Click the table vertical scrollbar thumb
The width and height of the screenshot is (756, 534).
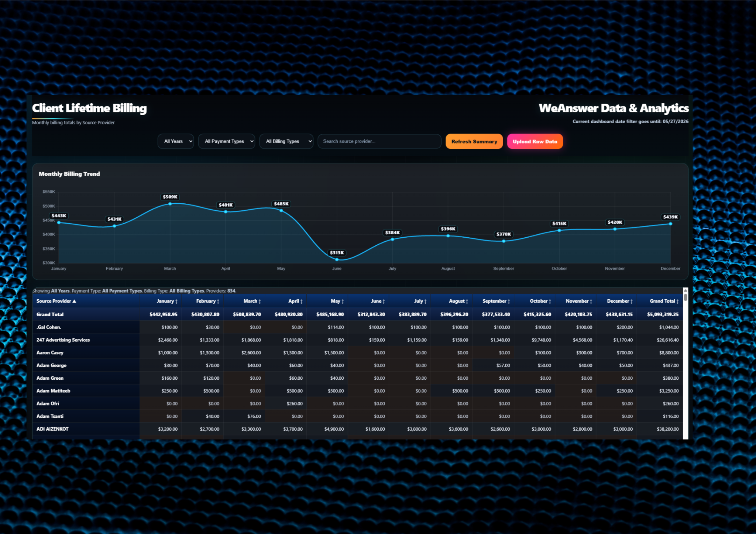[x=685, y=297]
